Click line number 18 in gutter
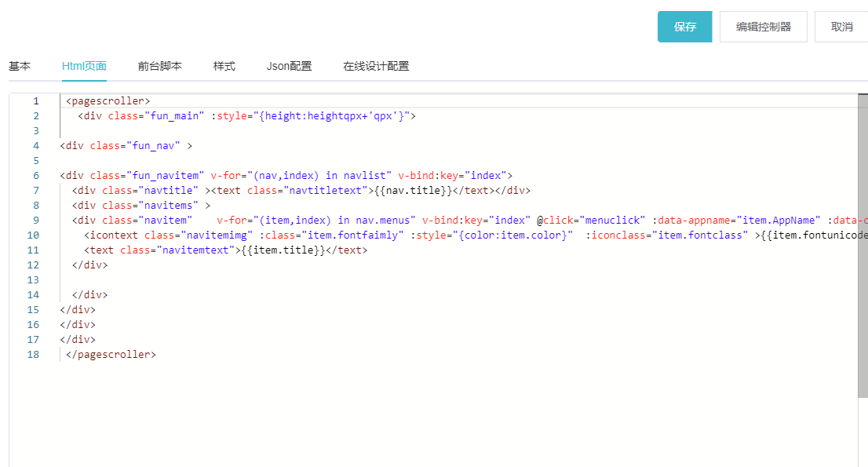The width and height of the screenshot is (868, 467). (33, 355)
